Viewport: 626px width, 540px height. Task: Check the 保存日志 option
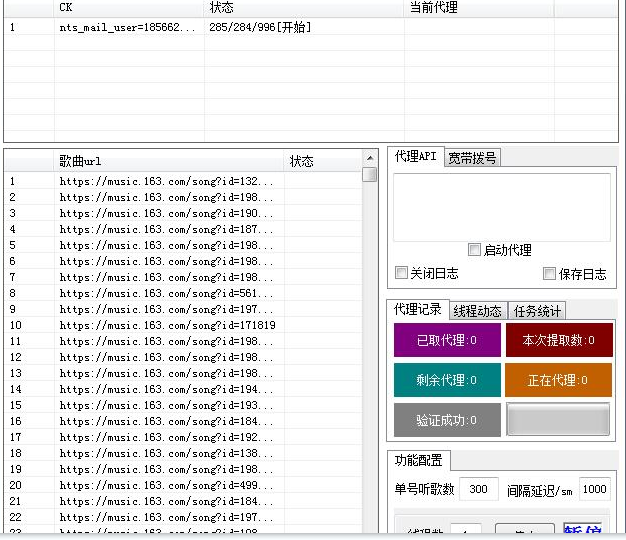click(550, 273)
